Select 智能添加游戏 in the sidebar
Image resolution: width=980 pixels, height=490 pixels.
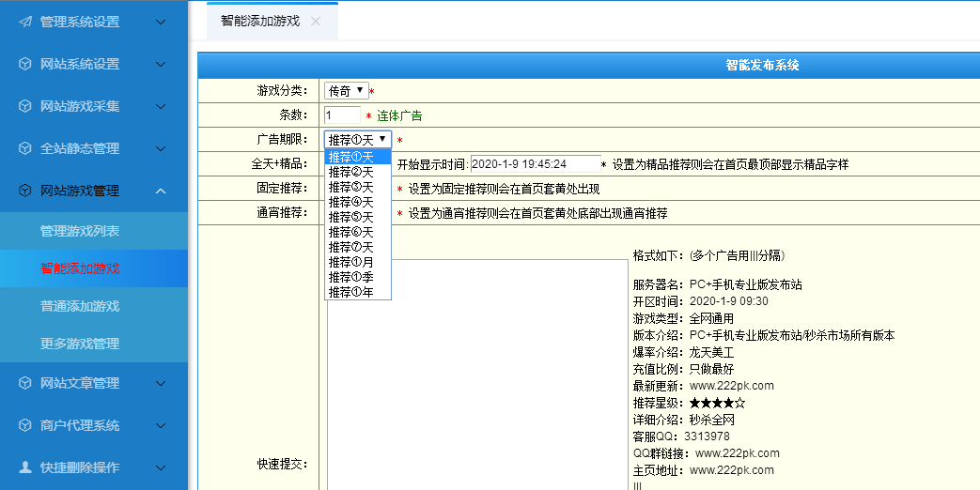click(94, 268)
